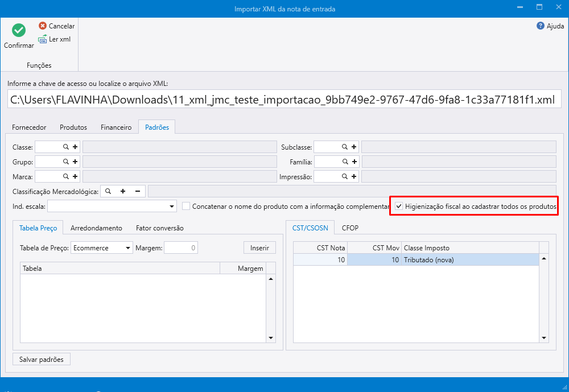Viewport: 569px width, 392px height.
Task: Click the Inserir button
Action: [259, 248]
